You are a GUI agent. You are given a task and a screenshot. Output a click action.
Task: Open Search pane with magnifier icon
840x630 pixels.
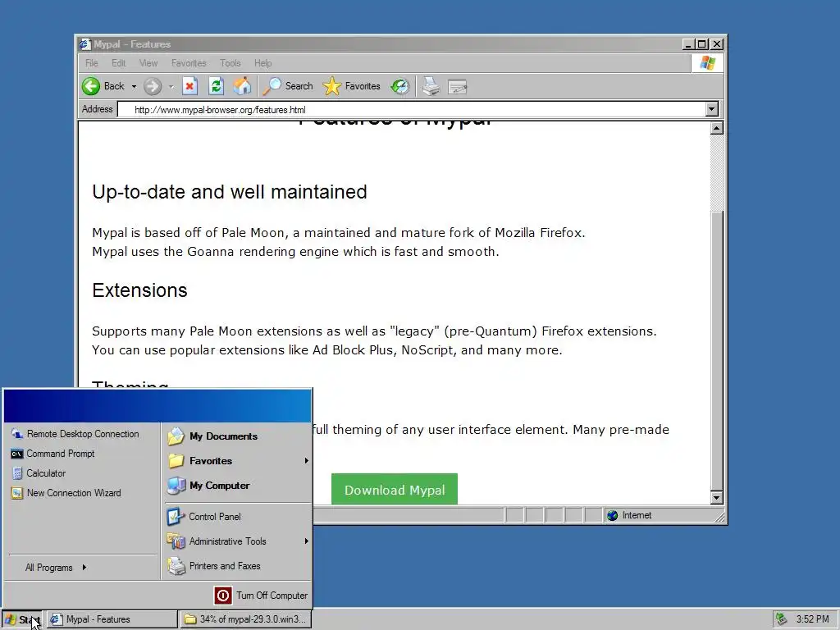tap(272, 86)
